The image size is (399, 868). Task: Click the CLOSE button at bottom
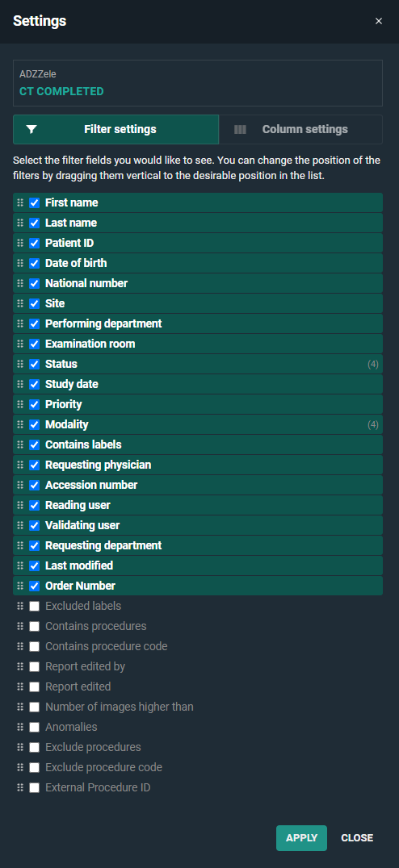click(357, 838)
